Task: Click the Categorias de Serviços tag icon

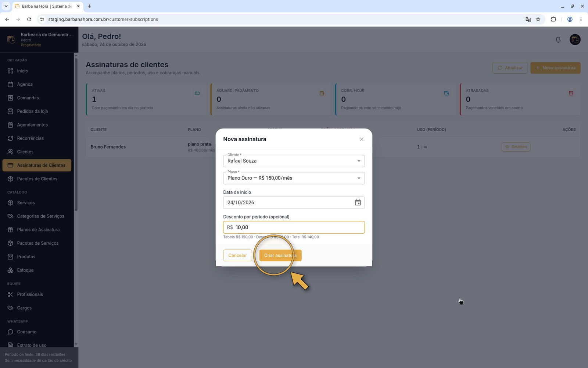Action: (x=10, y=216)
